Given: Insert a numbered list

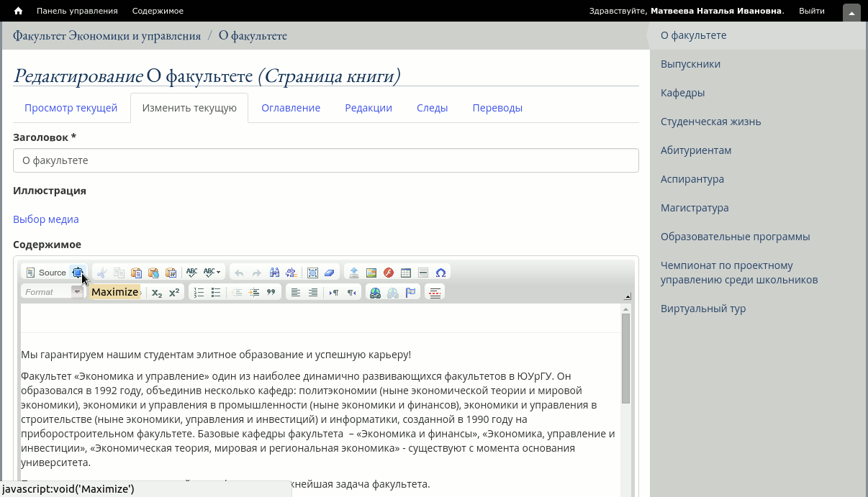Looking at the screenshot, I should (199, 292).
